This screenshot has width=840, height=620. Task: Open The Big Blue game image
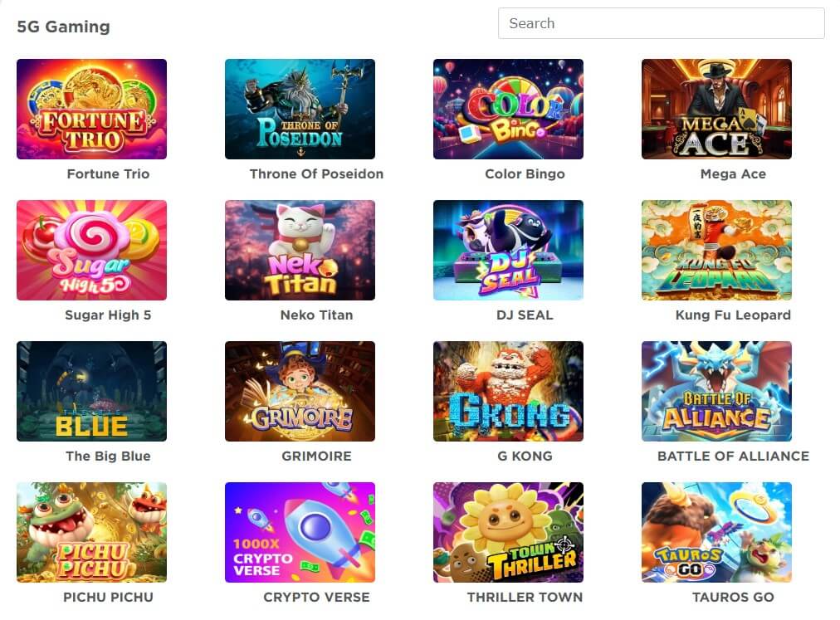(91, 391)
